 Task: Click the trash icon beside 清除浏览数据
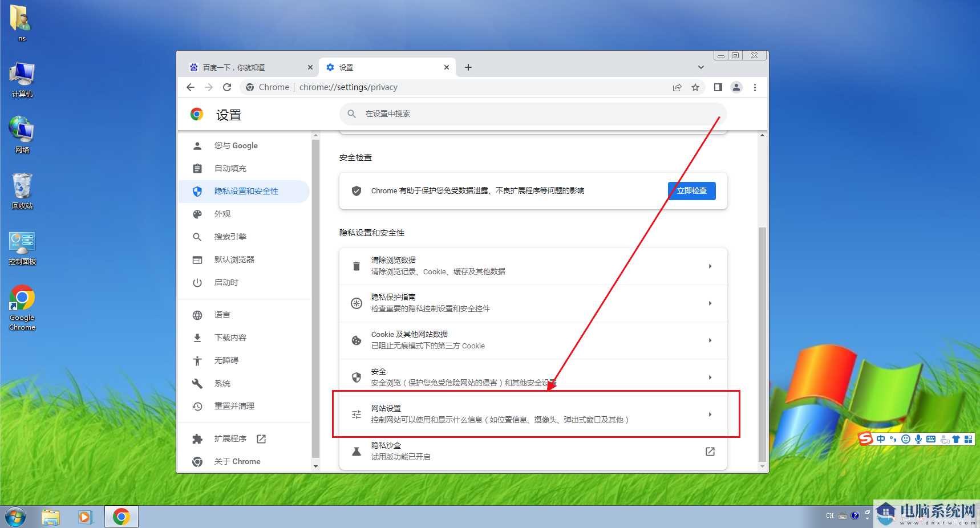[x=357, y=266]
